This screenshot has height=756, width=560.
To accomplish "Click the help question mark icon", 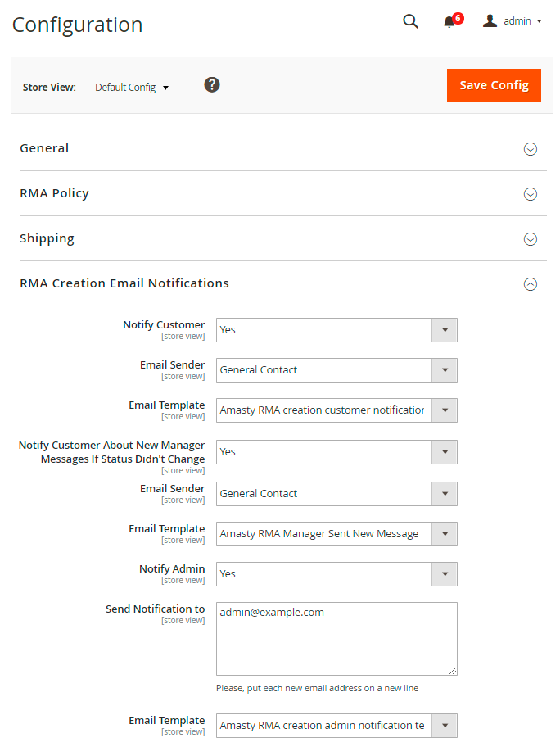I will pyautogui.click(x=212, y=84).
